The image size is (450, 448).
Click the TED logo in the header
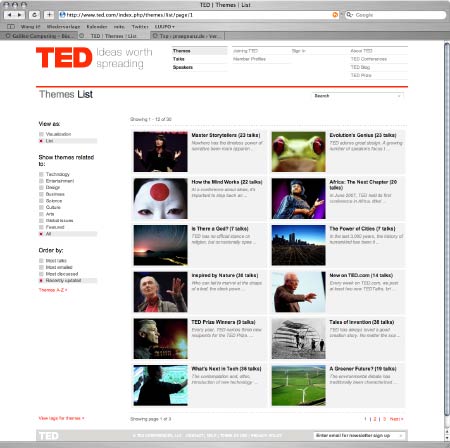pyautogui.click(x=64, y=58)
